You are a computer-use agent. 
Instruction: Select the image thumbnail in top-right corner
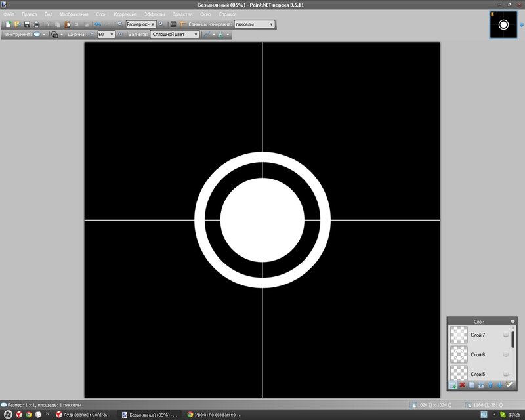click(x=503, y=24)
